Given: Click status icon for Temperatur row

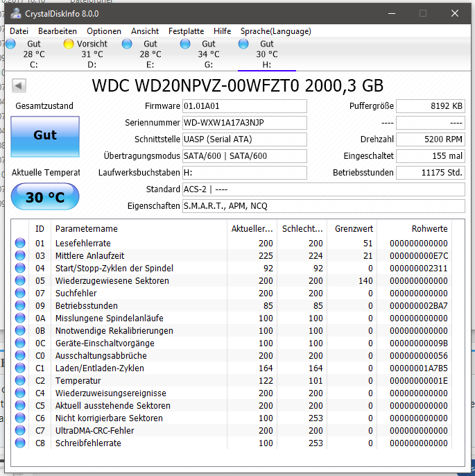Looking at the screenshot, I should click(x=20, y=380).
